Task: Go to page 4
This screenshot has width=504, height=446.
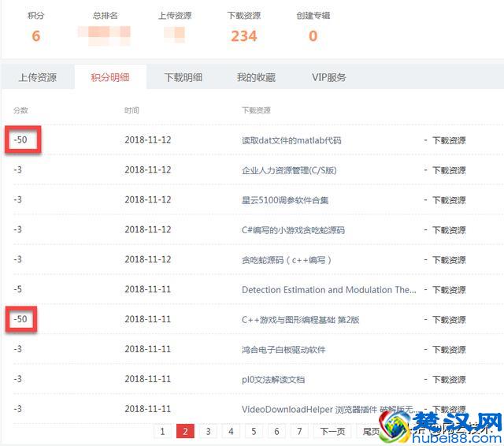Action: 231,431
